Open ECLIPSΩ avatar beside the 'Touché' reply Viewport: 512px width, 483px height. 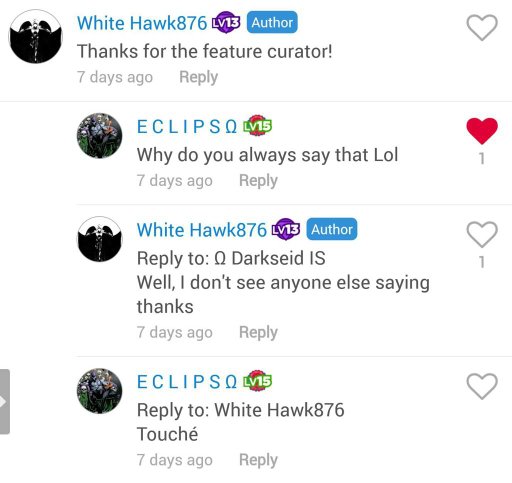coord(100,391)
